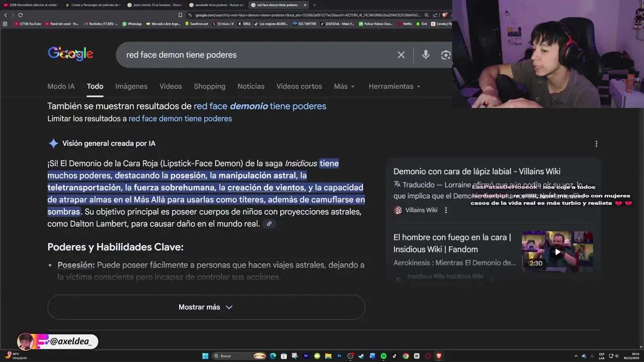The height and width of the screenshot is (362, 644).
Task: Bookmark this page icon in address bar
Action: [x=180, y=15]
